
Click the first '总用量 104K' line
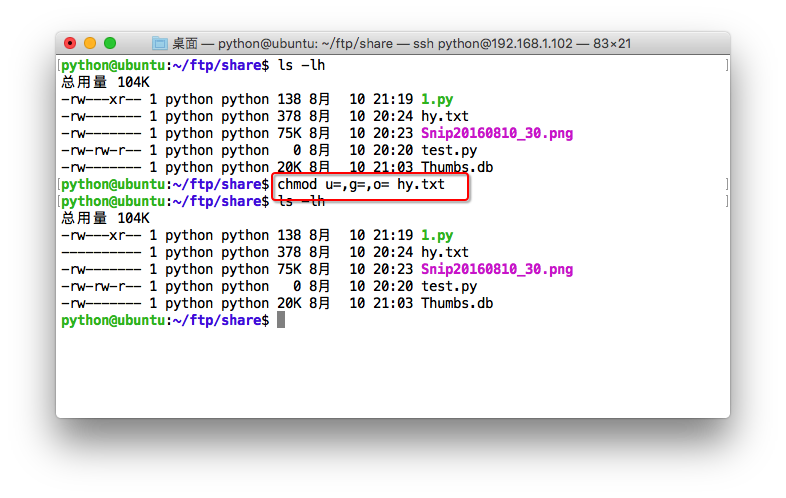coord(105,82)
